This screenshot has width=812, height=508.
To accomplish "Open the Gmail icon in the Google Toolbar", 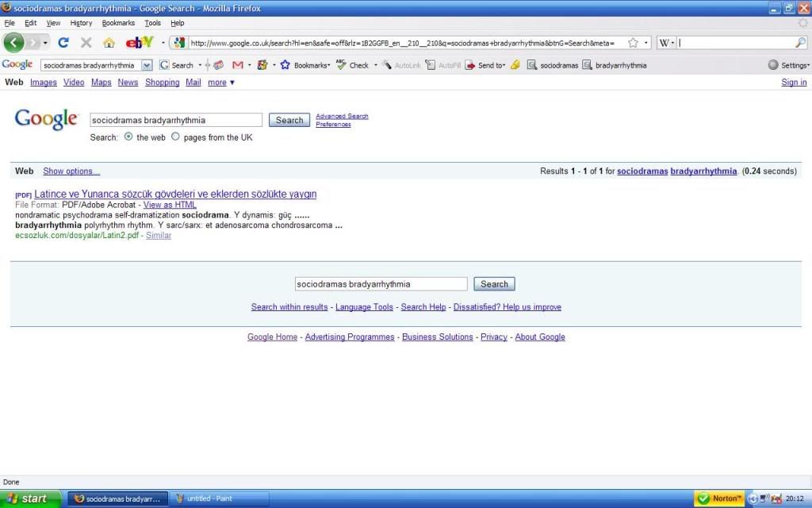I will point(238,65).
